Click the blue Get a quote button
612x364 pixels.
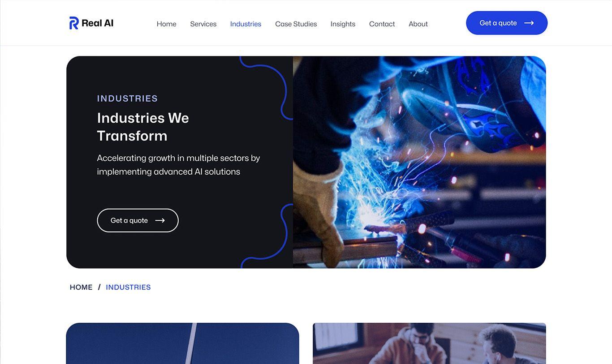(x=507, y=23)
